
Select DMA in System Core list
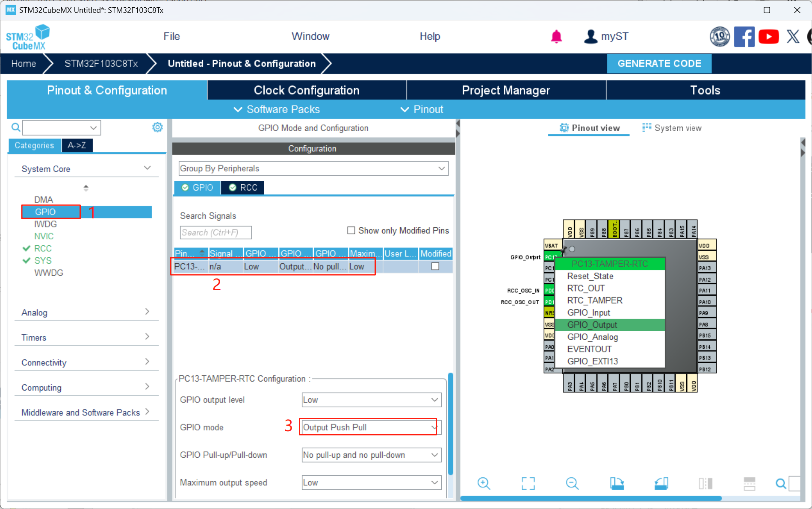pos(44,200)
